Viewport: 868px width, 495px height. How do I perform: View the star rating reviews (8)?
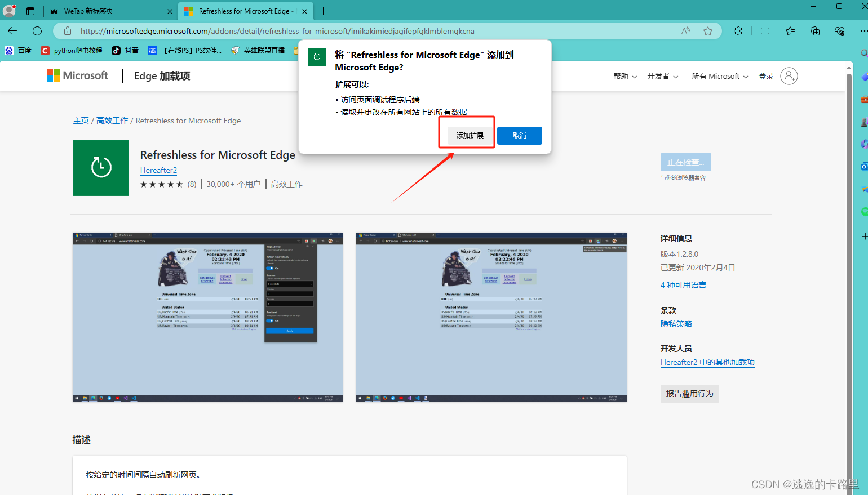[x=168, y=184]
